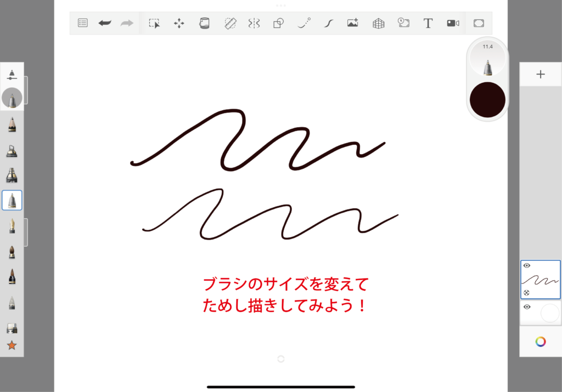
Task: Add a new layer with plus button
Action: (541, 74)
